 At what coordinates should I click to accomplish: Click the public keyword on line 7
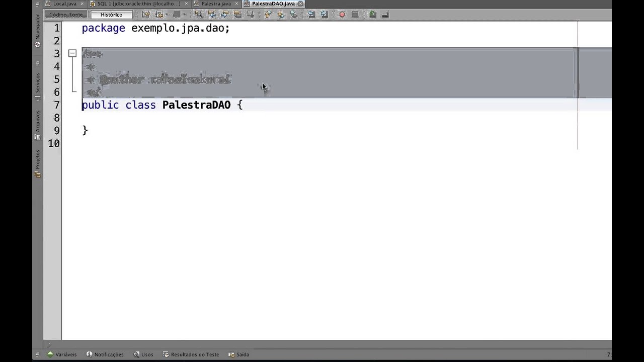pyautogui.click(x=100, y=105)
